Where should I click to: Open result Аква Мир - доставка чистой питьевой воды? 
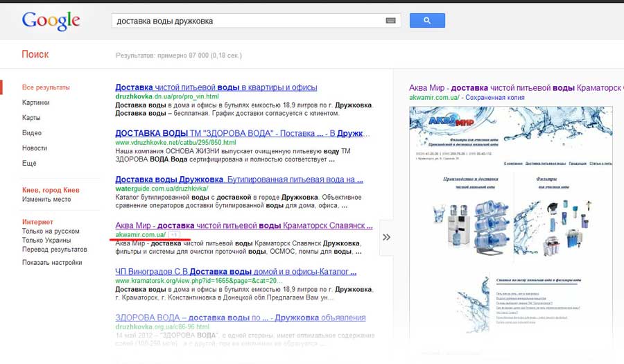[x=244, y=225]
